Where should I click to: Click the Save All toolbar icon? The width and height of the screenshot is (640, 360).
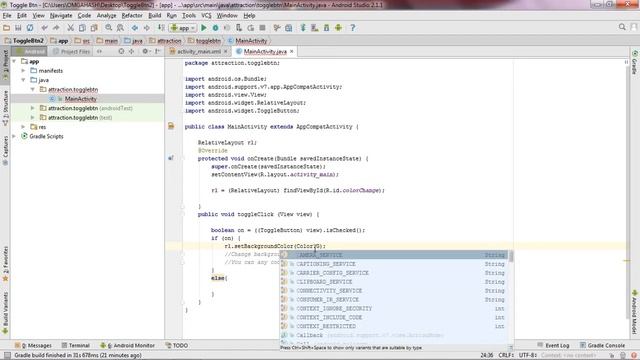[x=18, y=28]
